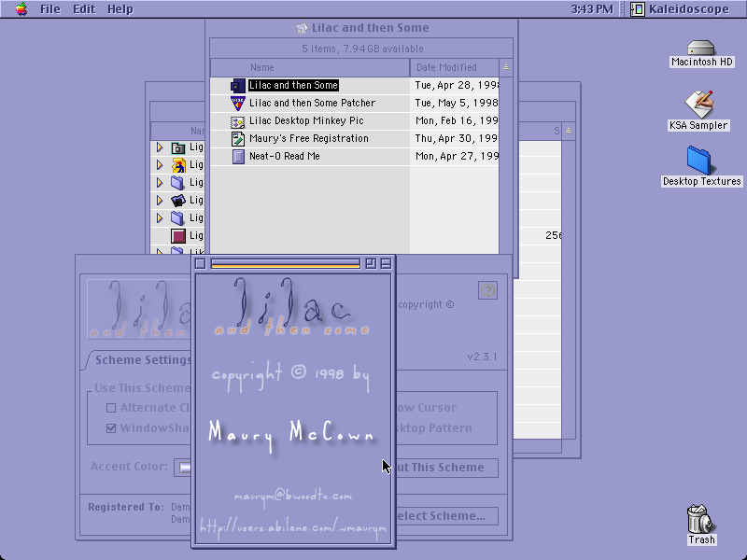
Task: Open the Accent Color popup menu
Action: pos(182,468)
